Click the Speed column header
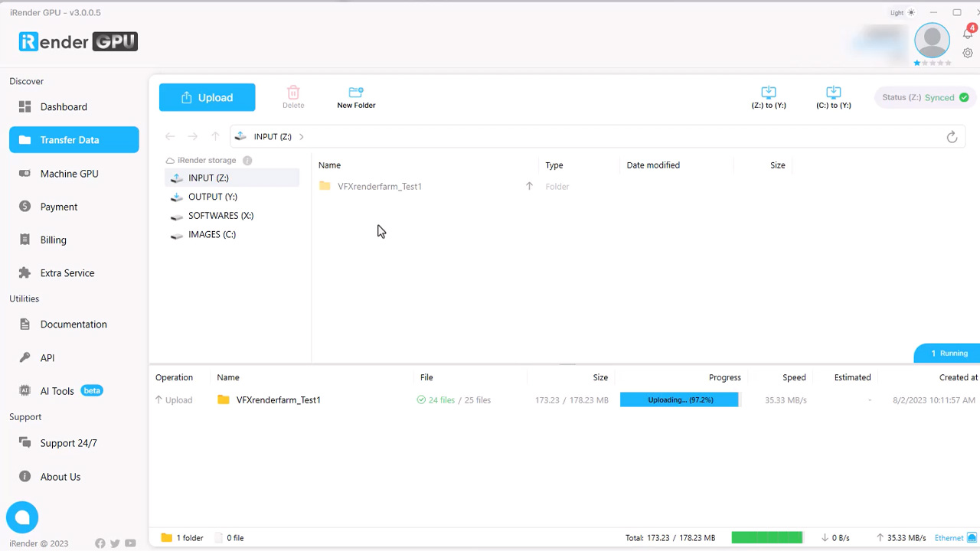The height and width of the screenshot is (551, 980). coord(794,377)
